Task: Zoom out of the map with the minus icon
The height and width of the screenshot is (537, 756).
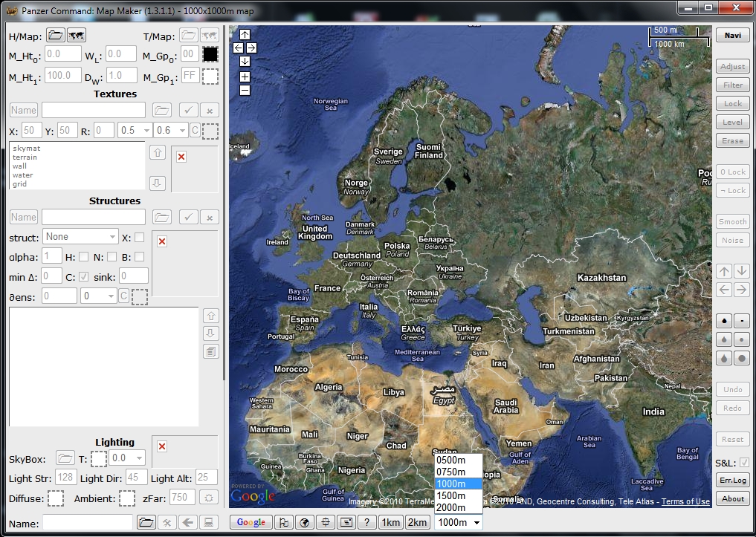Action: 245,90
